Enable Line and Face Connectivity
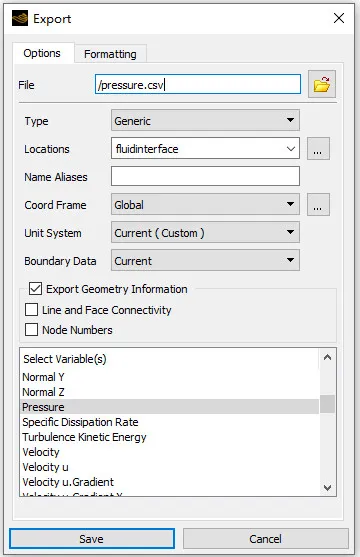 (x=31, y=309)
